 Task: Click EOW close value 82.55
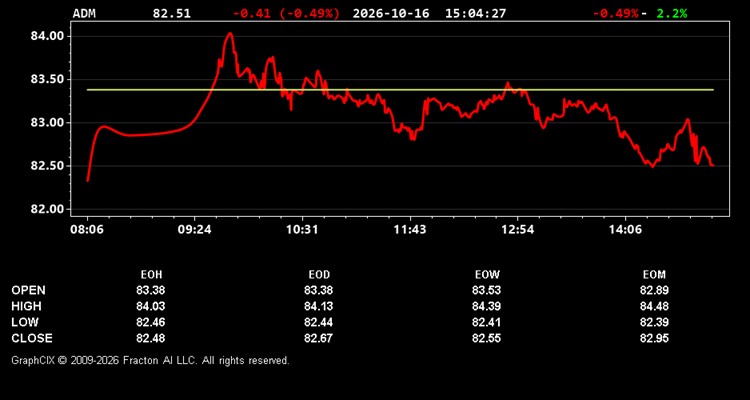pyautogui.click(x=486, y=338)
